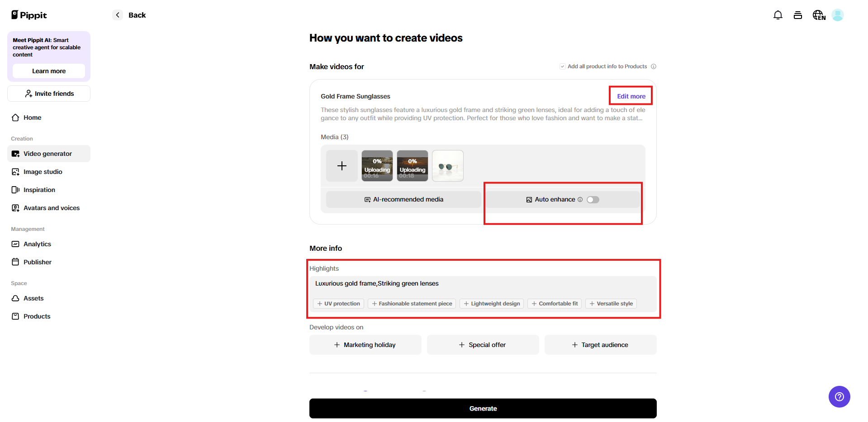Open the Assets icon under Space
868x422 pixels.
click(16, 298)
